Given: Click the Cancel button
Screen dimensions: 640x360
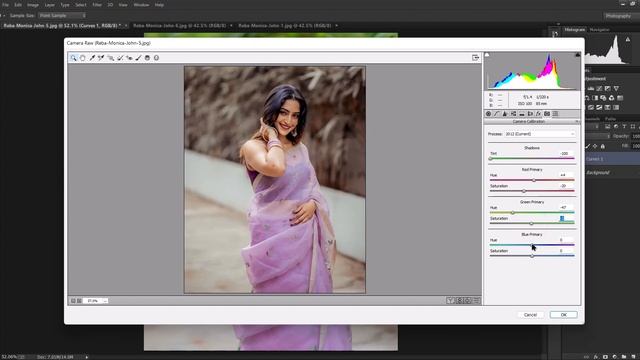Looking at the screenshot, I should click(x=530, y=315).
